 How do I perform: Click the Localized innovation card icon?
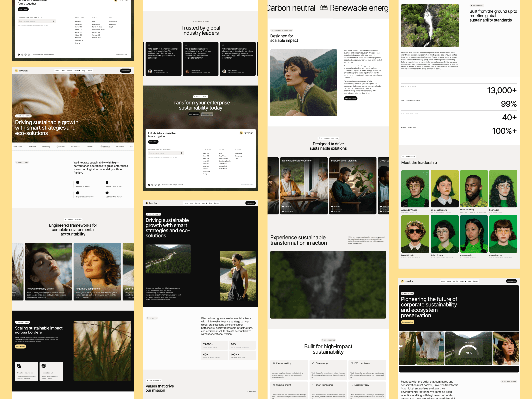[44, 366]
